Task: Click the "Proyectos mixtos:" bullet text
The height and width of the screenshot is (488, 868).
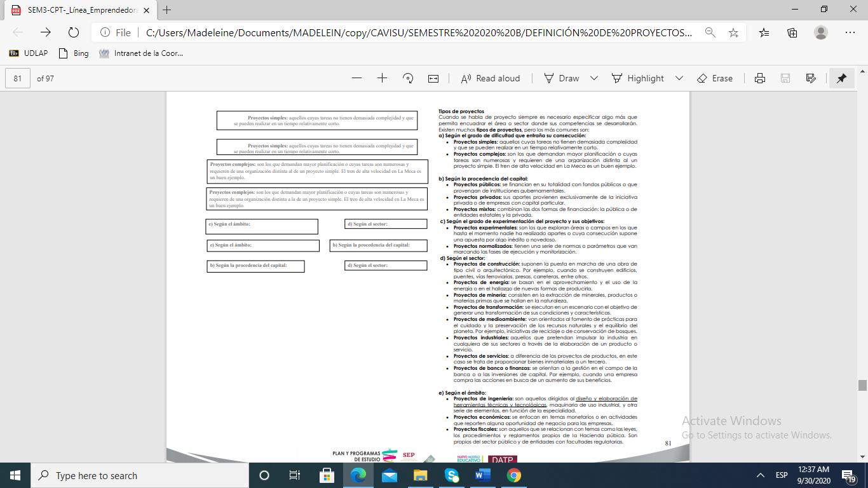Action: pyautogui.click(x=474, y=209)
